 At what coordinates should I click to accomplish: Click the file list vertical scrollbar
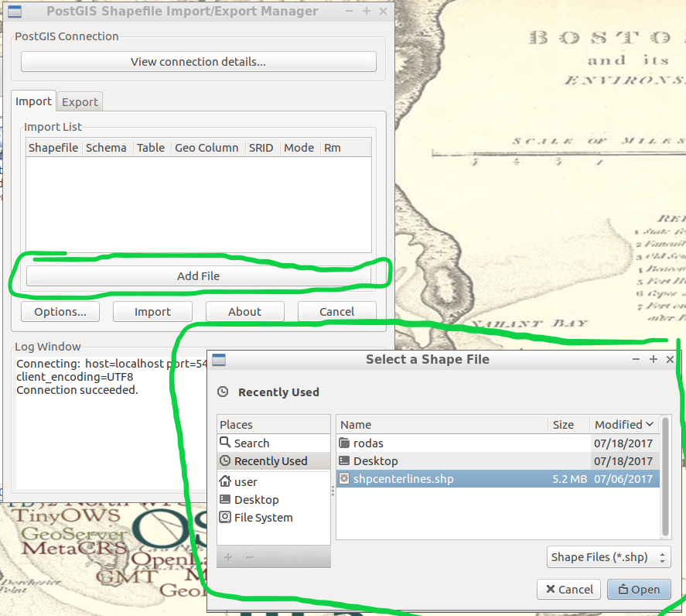point(665,472)
